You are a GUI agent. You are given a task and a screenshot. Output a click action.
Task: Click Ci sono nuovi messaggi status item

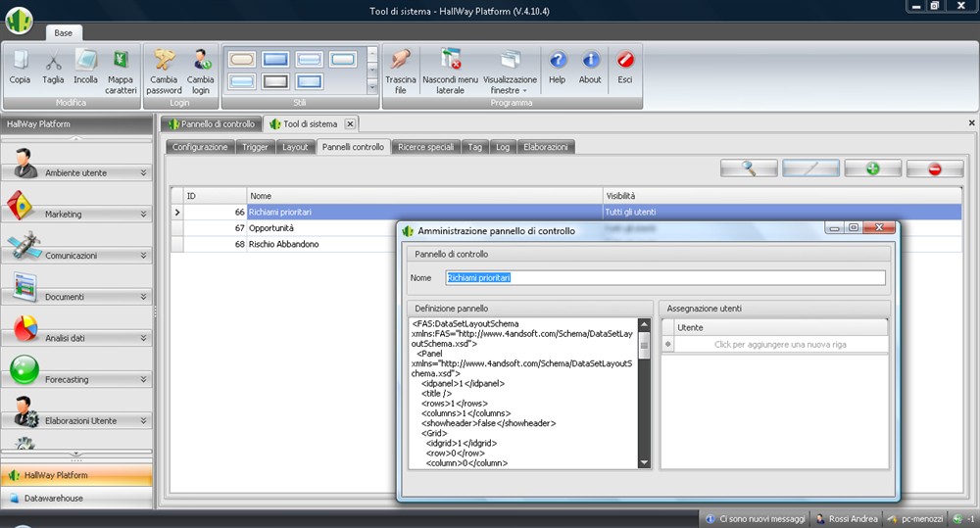(755, 518)
